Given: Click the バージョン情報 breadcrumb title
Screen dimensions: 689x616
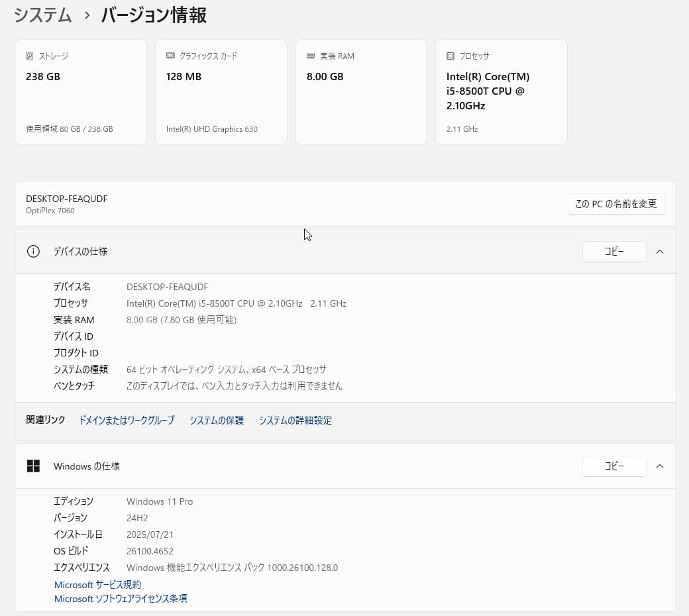Looking at the screenshot, I should tap(153, 15).
